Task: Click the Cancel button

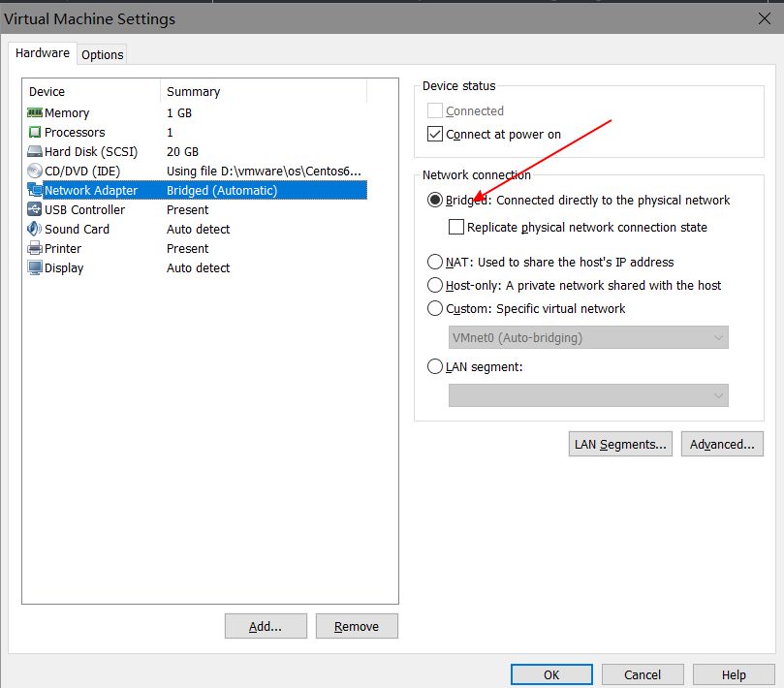Action: pyautogui.click(x=643, y=675)
